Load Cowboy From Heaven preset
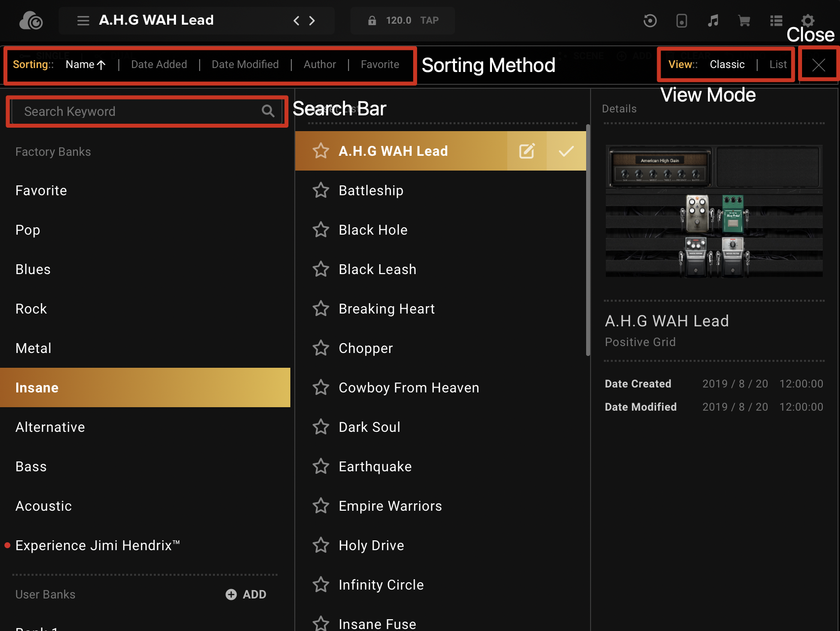The width and height of the screenshot is (840, 631). [x=441, y=387]
